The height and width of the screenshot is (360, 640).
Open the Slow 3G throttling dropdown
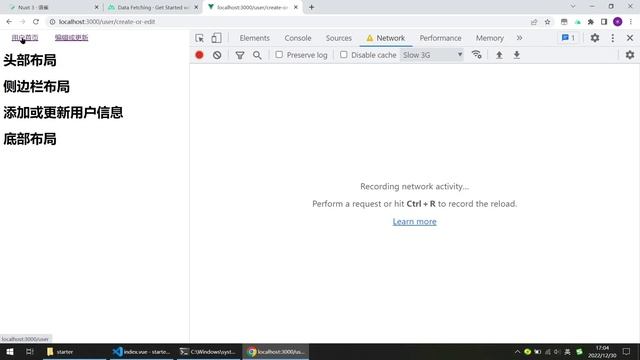coord(432,55)
